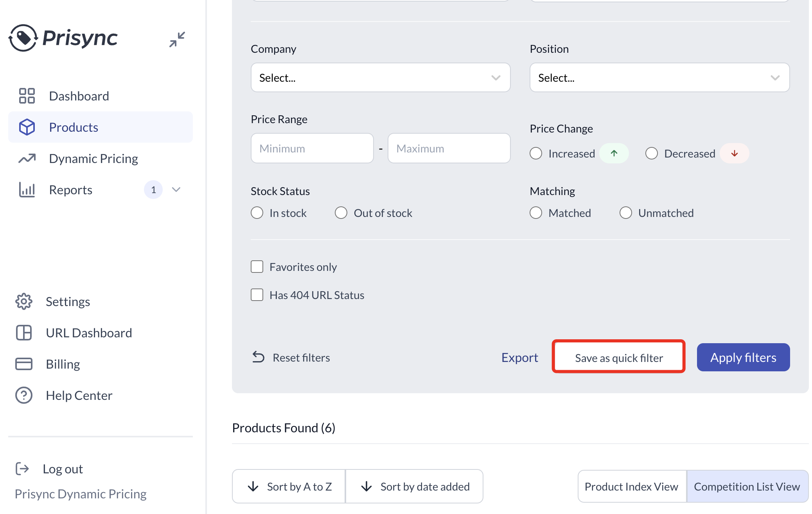
Task: Enable the Favorites only checkbox
Action: (257, 266)
